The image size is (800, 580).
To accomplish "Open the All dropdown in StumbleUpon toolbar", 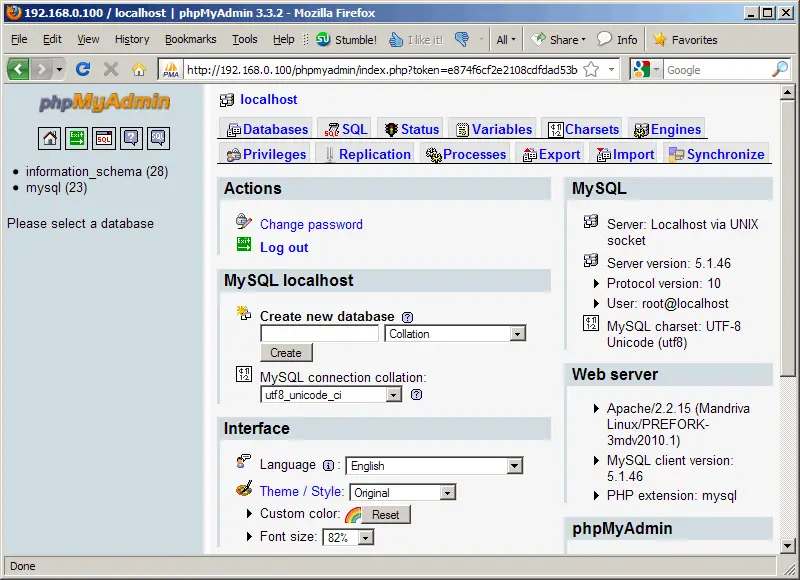I will coord(506,39).
